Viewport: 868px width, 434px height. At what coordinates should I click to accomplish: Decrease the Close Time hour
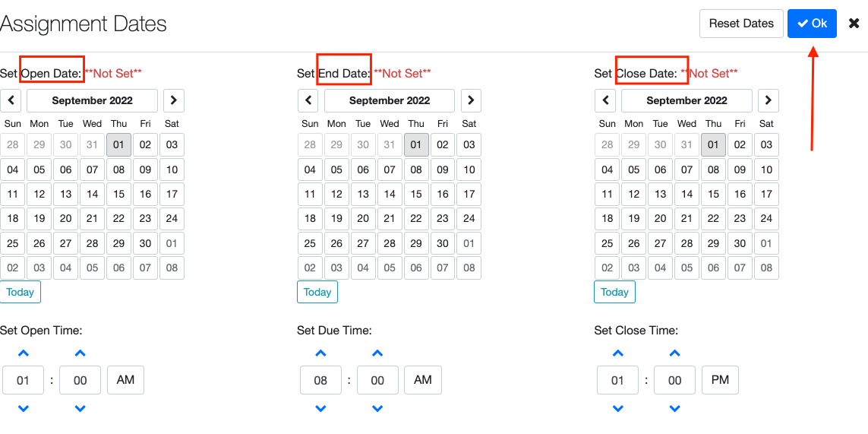pos(617,409)
